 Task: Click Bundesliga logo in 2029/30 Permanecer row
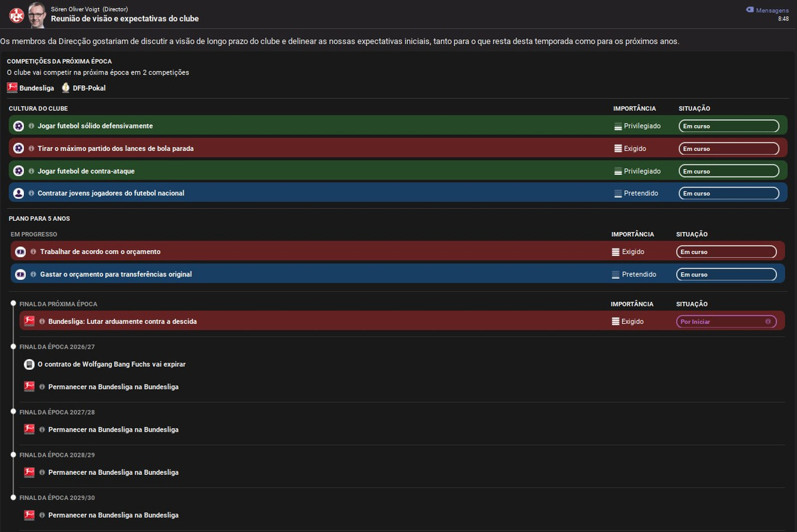[29, 515]
